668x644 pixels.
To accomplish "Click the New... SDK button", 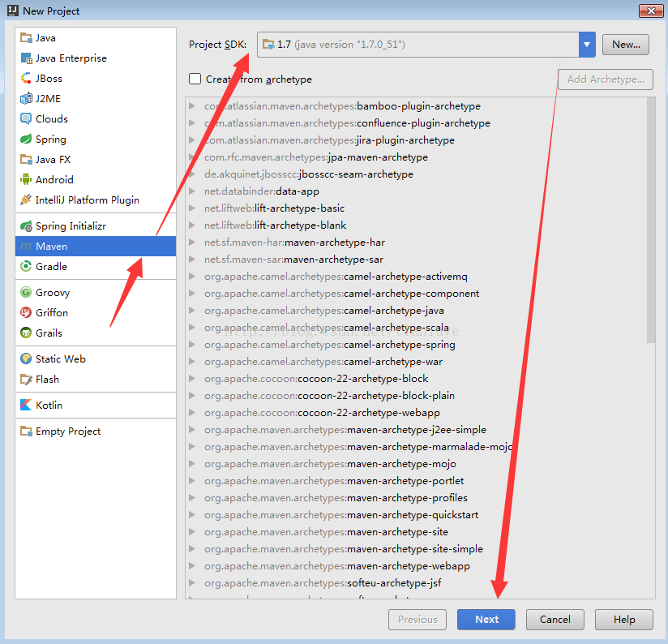I will pos(626,45).
